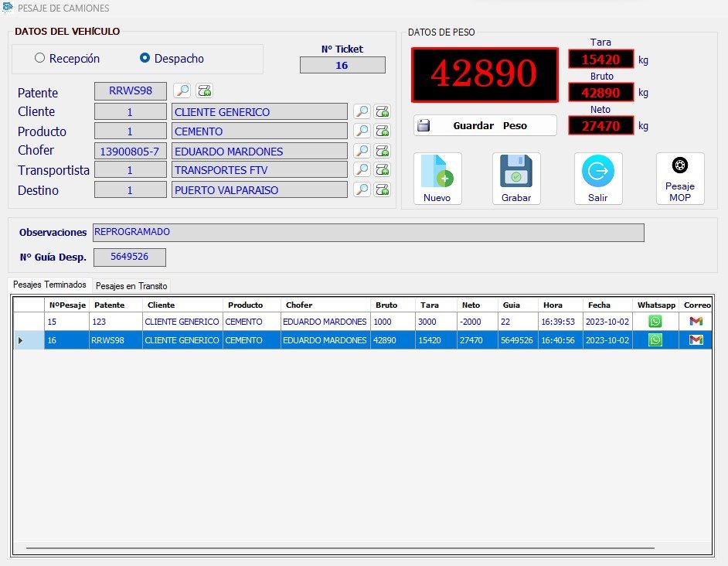The height and width of the screenshot is (566, 728).
Task: Click Guia cell 5649526 in table
Action: point(518,340)
